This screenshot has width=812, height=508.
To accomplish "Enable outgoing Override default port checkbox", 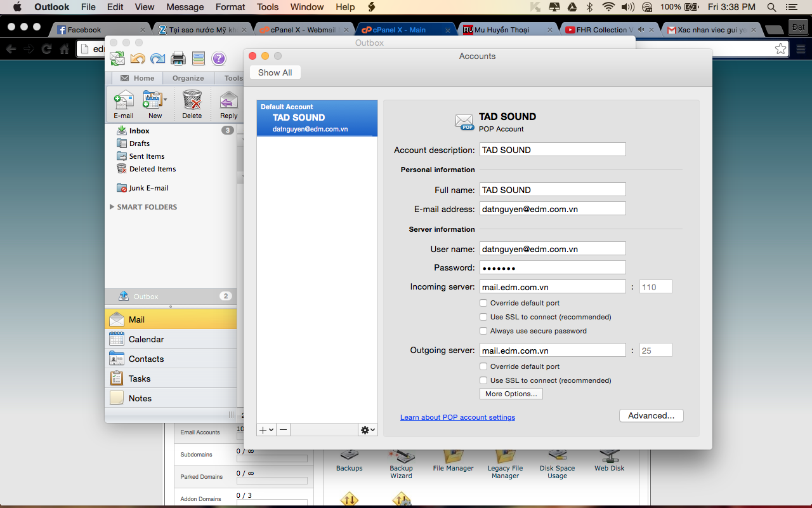I will point(483,366).
